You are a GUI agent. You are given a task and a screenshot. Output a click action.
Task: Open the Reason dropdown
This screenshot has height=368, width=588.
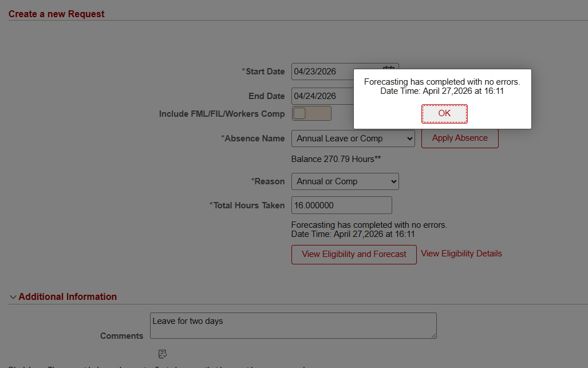click(345, 181)
